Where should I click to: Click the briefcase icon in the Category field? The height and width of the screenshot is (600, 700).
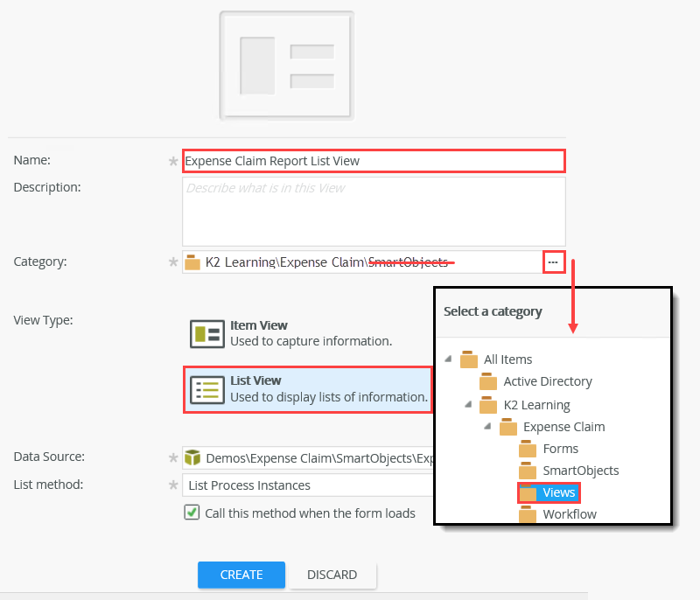click(192, 261)
